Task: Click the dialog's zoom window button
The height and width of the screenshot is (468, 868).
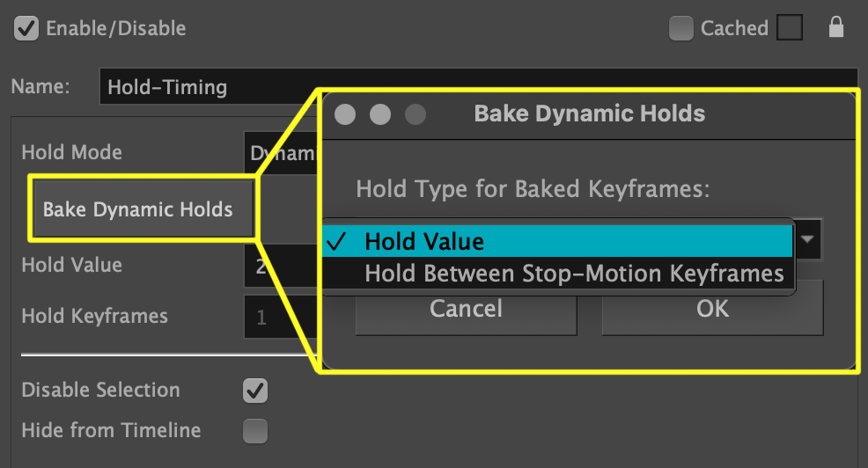Action: (415, 114)
